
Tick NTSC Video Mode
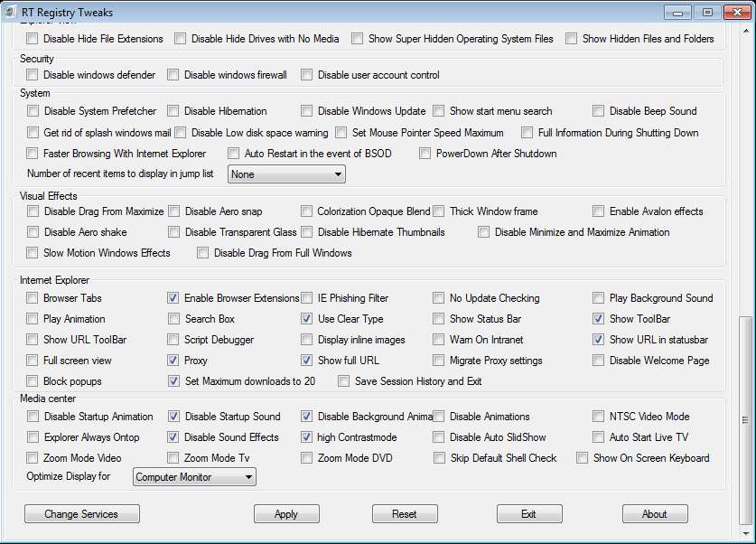(x=598, y=417)
